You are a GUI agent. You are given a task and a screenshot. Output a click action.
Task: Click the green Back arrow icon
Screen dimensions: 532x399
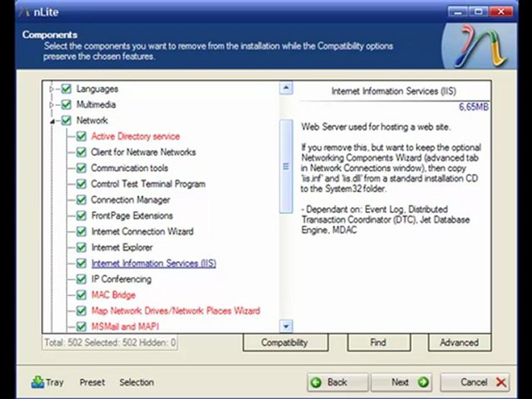[x=316, y=382]
